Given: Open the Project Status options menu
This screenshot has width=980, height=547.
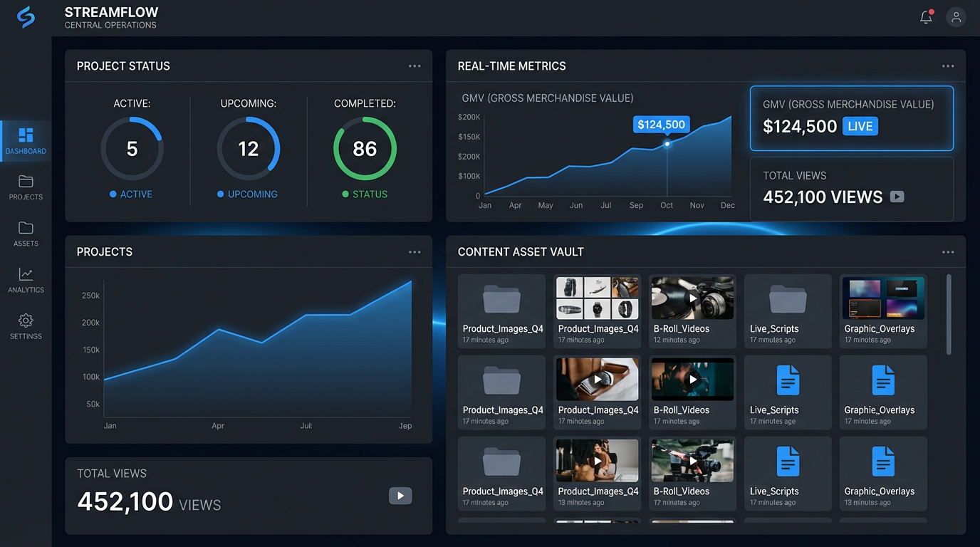Looking at the screenshot, I should pos(415,66).
